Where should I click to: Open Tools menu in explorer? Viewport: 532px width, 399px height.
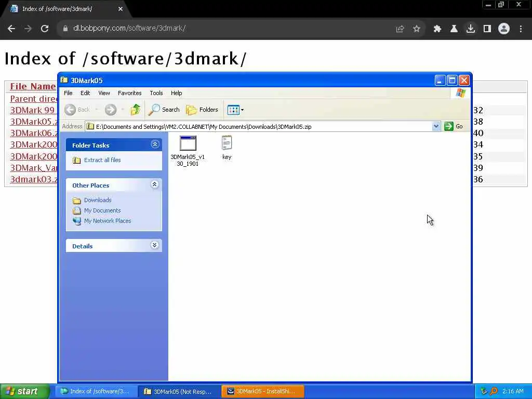[x=156, y=93]
